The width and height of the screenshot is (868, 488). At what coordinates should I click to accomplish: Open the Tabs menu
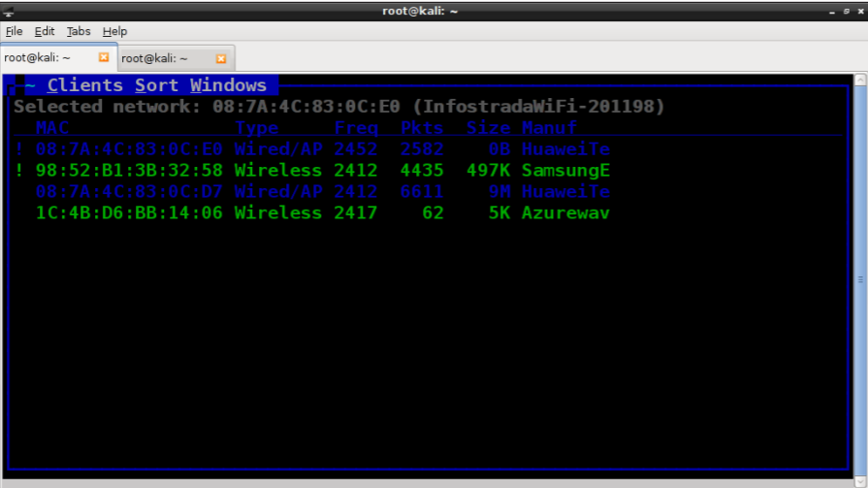[x=79, y=31]
